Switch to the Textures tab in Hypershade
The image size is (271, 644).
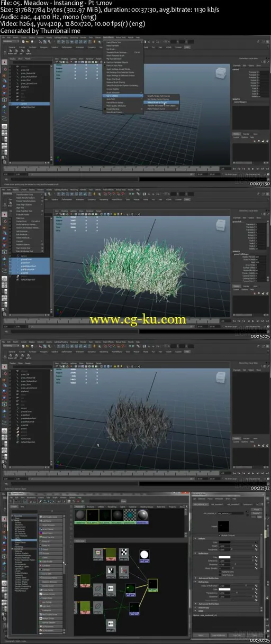pyautogui.click(x=89, y=506)
